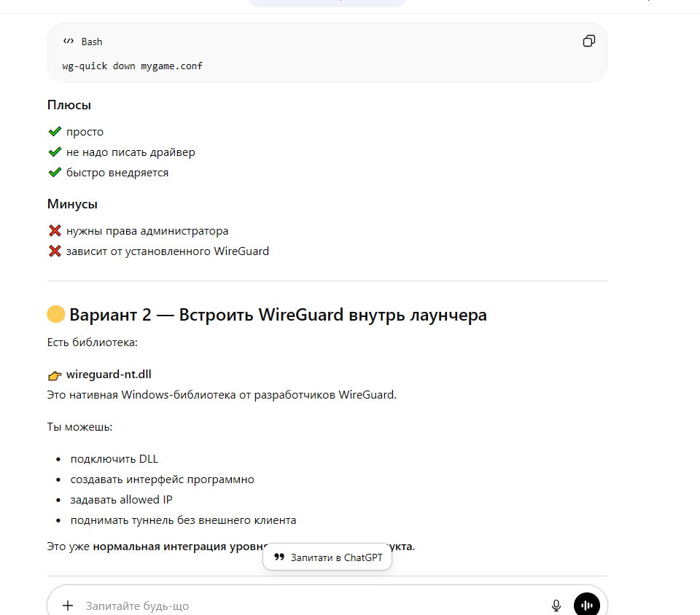700x615 pixels.
Task: Copy the Bash code block contents
Action: [x=588, y=42]
